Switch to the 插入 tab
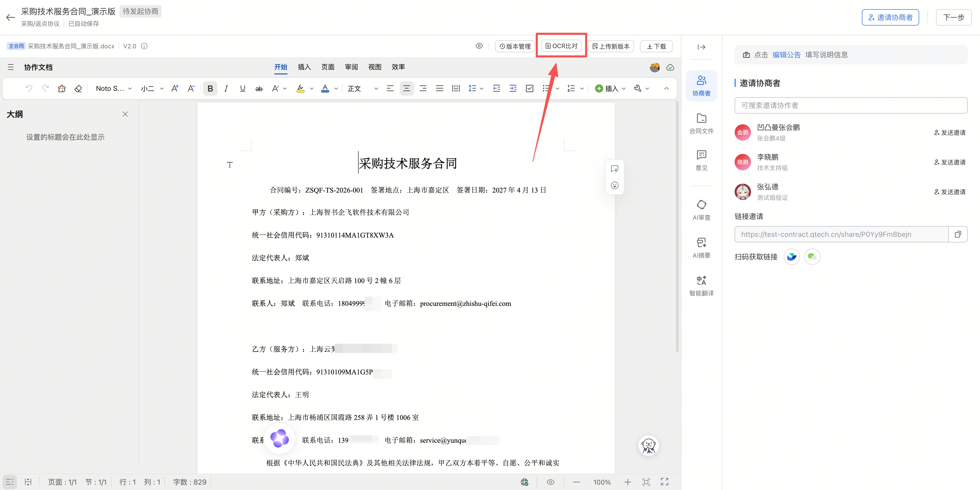The image size is (980, 490). click(x=304, y=67)
